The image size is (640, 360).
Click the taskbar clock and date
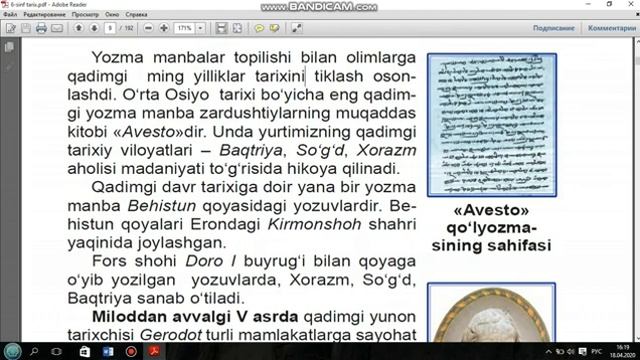click(623, 351)
